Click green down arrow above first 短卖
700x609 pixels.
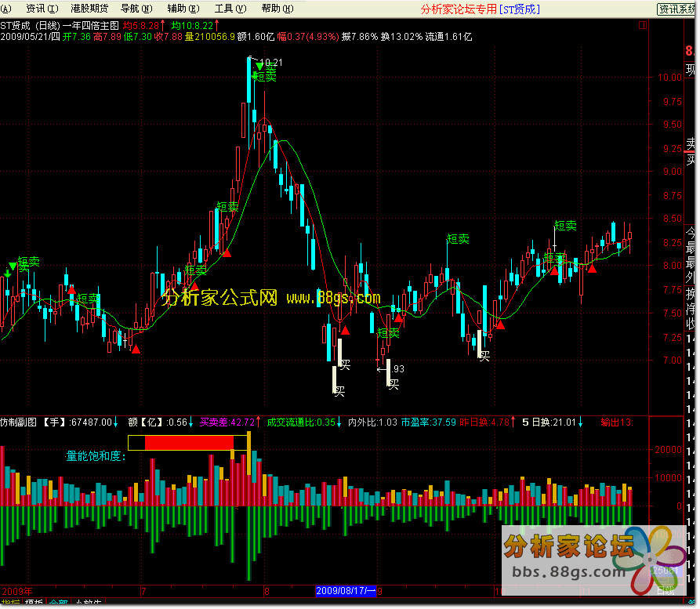click(x=12, y=266)
